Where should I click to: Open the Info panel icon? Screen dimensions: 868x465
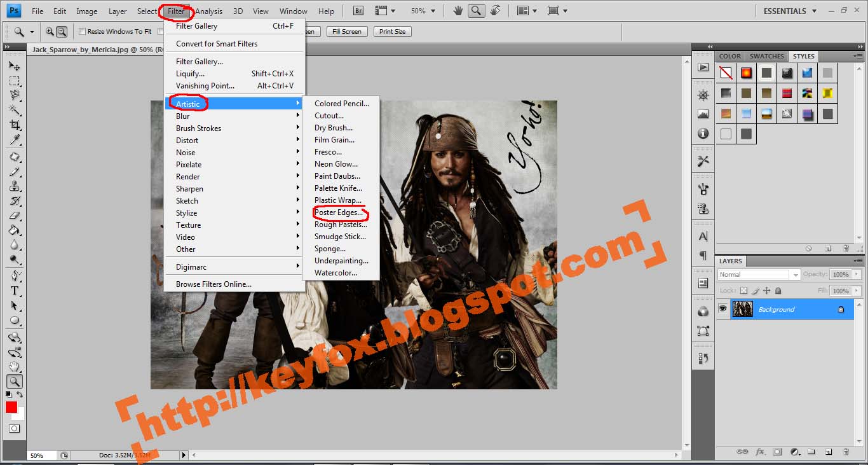tap(703, 134)
